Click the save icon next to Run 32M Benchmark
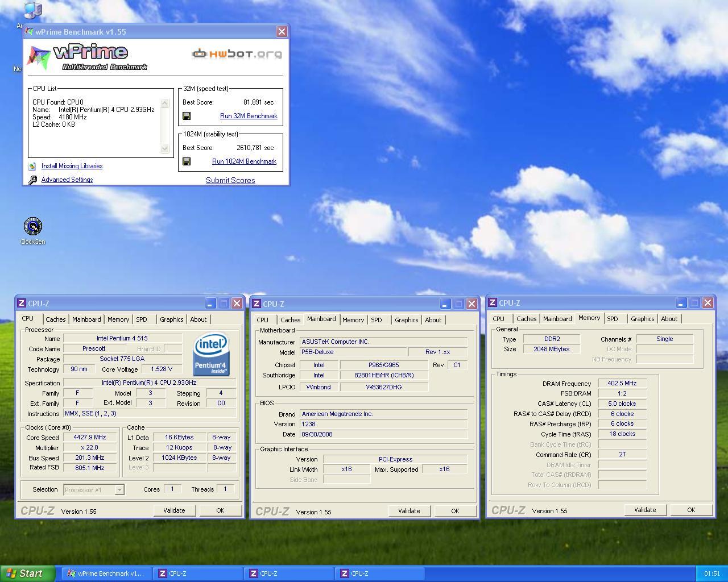 tap(187, 116)
